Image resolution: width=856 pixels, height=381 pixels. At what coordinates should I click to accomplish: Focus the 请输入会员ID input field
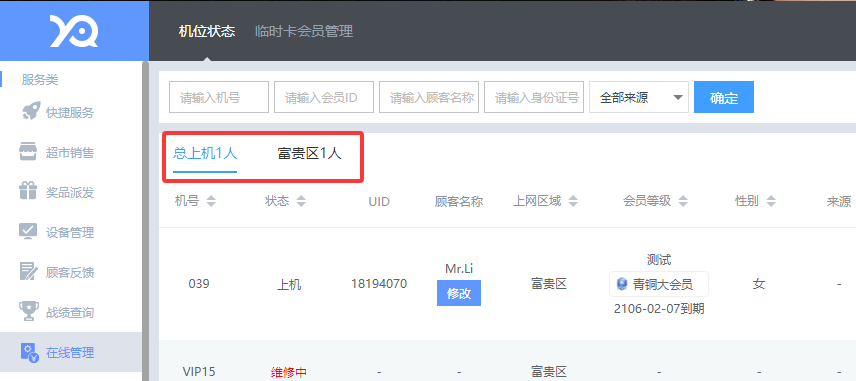point(324,97)
